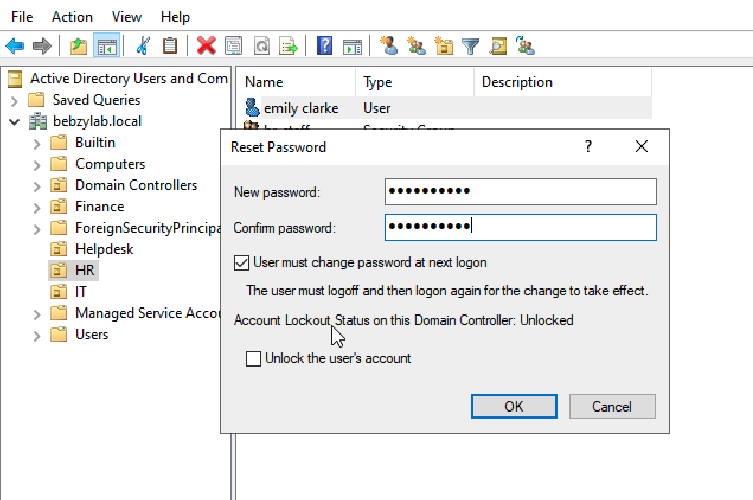753x500 pixels.
Task: Open the blue Help question mark icon
Action: click(x=325, y=46)
